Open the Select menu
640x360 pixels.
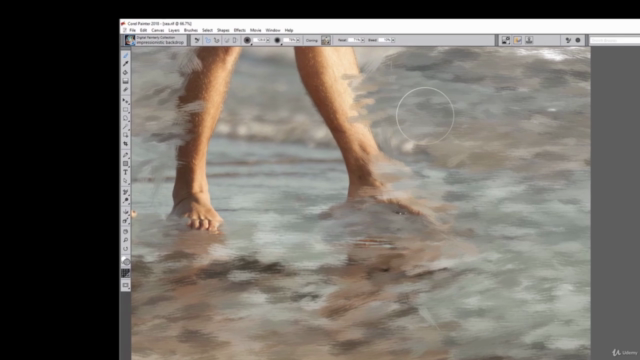[x=207, y=30]
